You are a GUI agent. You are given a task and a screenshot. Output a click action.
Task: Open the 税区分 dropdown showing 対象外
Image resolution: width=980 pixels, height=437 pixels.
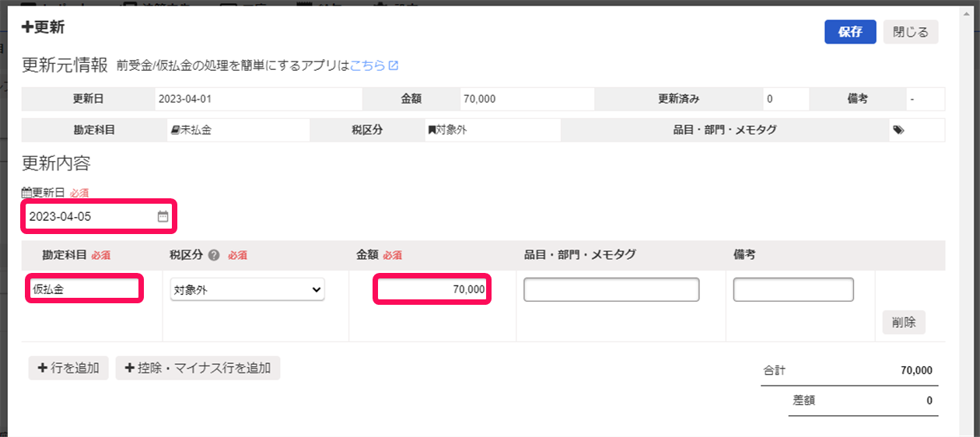click(247, 290)
